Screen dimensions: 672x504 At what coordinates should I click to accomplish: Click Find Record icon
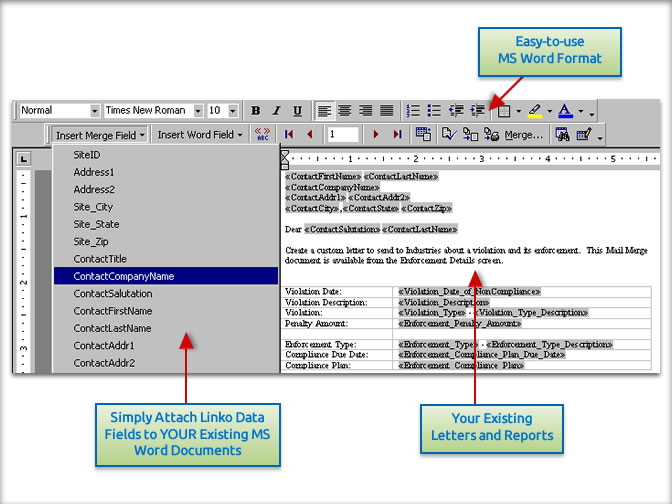(562, 135)
